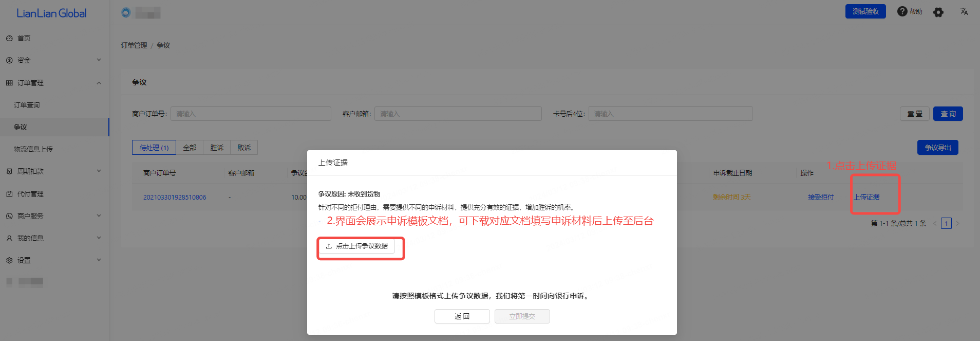
Task: Focus the 客户邮箱 input field
Action: tap(458, 114)
